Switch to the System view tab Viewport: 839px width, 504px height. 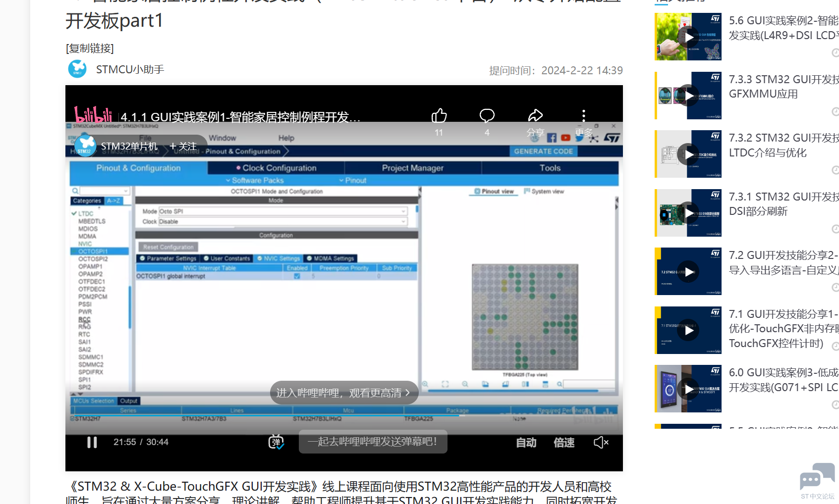(x=544, y=192)
